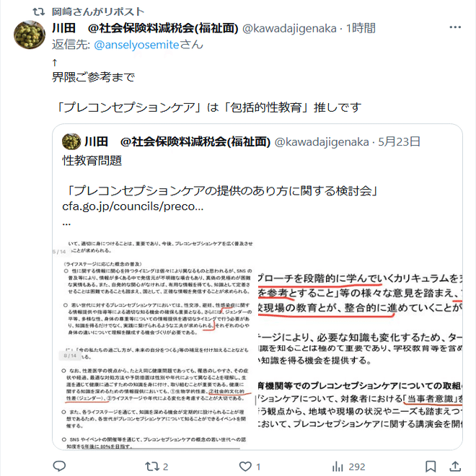
Task: Click the small avatar in quoted post
Action: coord(71,141)
